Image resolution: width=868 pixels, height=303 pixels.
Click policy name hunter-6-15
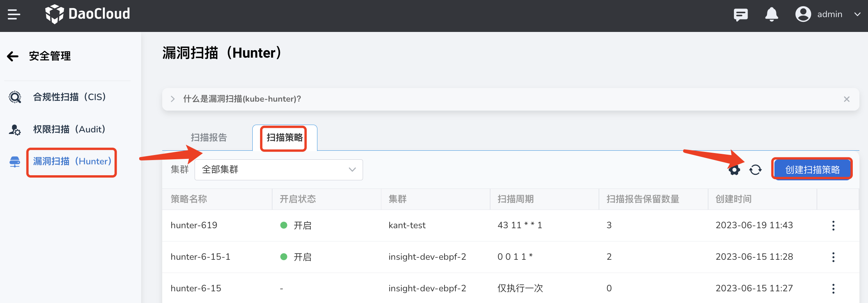[196, 288]
